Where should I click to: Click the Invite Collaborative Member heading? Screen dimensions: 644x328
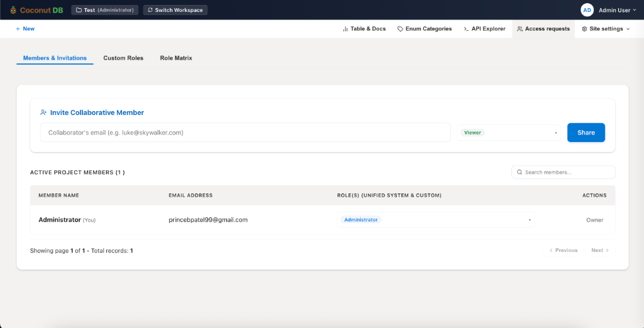(x=97, y=112)
